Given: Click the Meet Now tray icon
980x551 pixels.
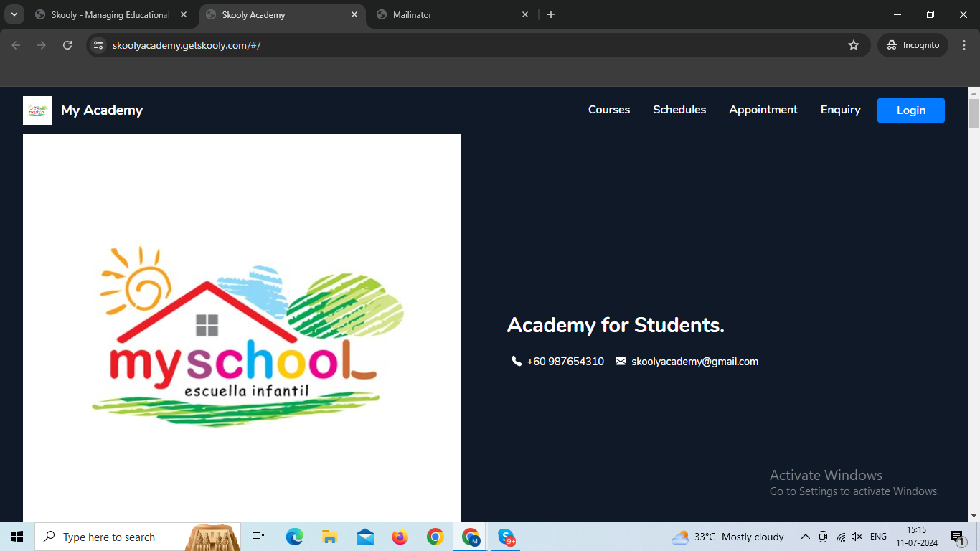Looking at the screenshot, I should pos(824,537).
